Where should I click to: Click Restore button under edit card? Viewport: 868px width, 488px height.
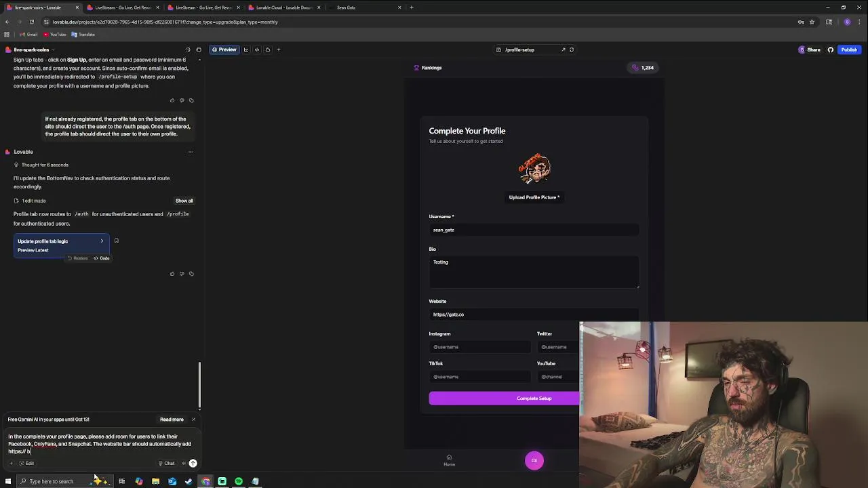coord(78,258)
